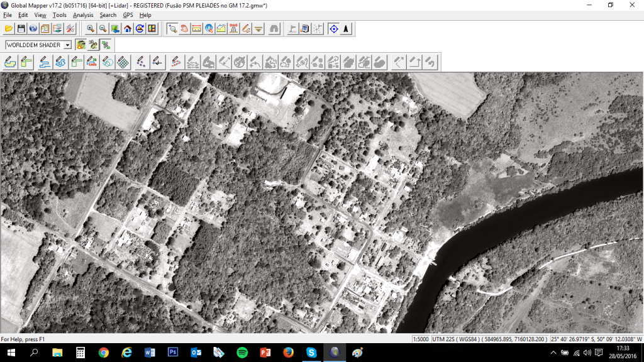Select the Pan hand tool
644x362 pixels.
coord(184,28)
